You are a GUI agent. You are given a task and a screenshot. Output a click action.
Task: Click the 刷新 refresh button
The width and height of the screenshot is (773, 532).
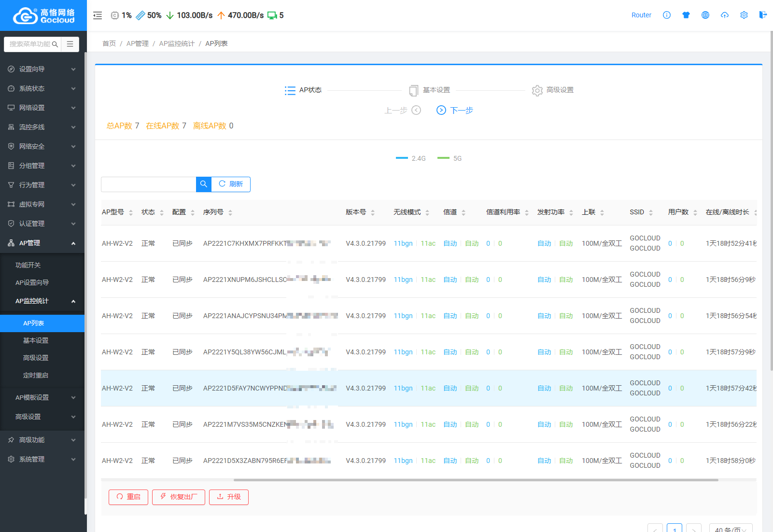[231, 184]
